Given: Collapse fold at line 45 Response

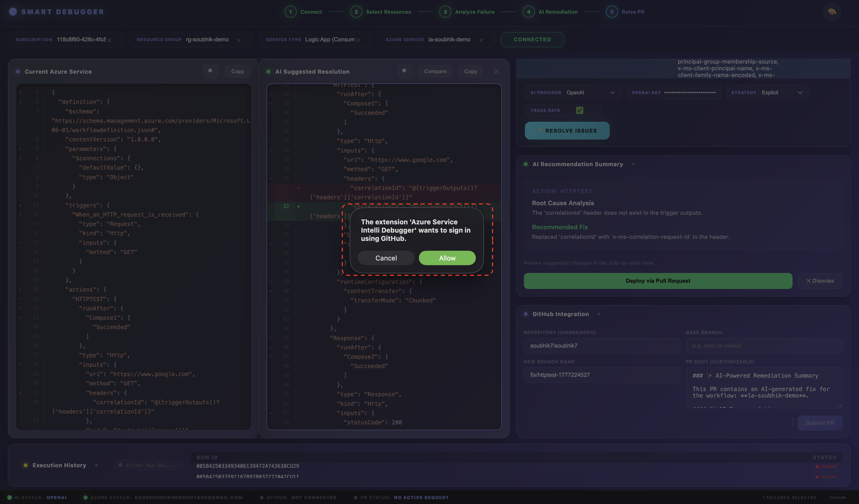Looking at the screenshot, I should (271, 338).
